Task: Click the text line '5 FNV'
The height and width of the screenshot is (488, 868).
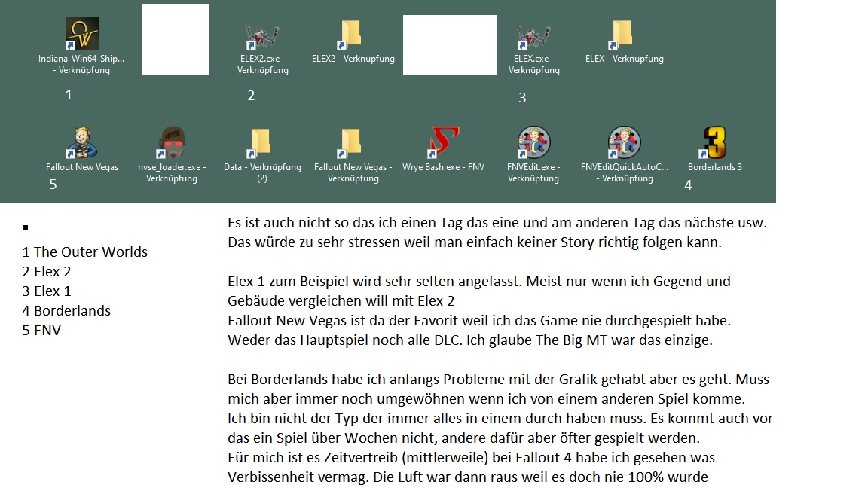Action: click(41, 330)
